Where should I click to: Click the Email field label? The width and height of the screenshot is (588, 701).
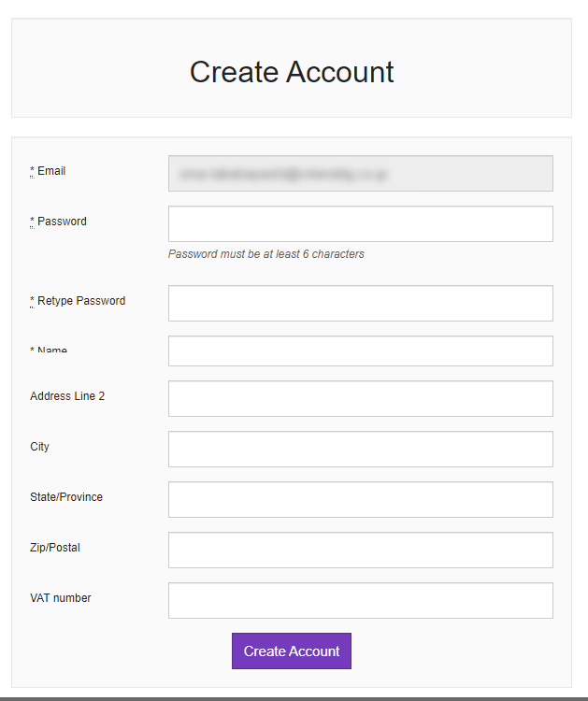tap(50, 171)
